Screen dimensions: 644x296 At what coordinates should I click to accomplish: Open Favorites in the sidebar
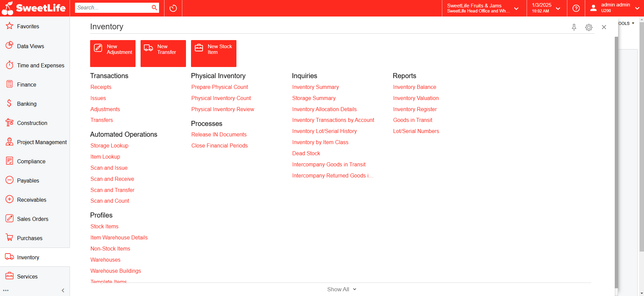[x=28, y=26]
